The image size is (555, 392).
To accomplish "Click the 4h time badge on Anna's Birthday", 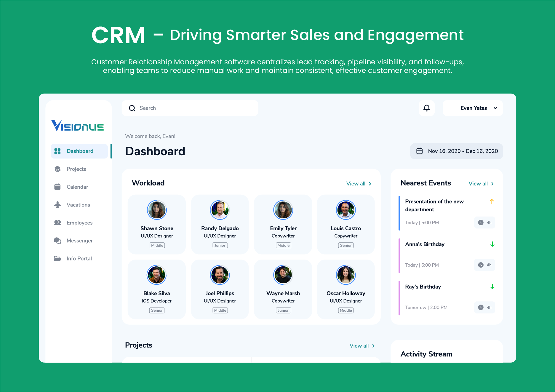I will [x=484, y=265].
